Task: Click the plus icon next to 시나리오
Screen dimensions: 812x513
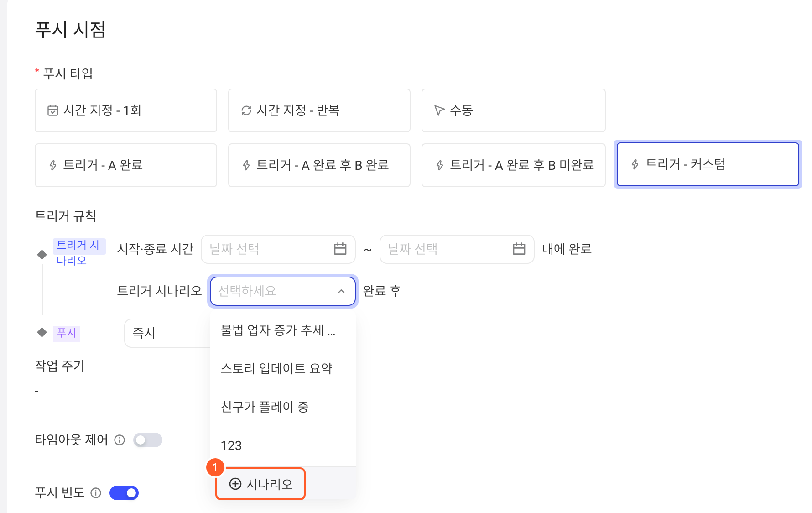Action: (x=235, y=484)
